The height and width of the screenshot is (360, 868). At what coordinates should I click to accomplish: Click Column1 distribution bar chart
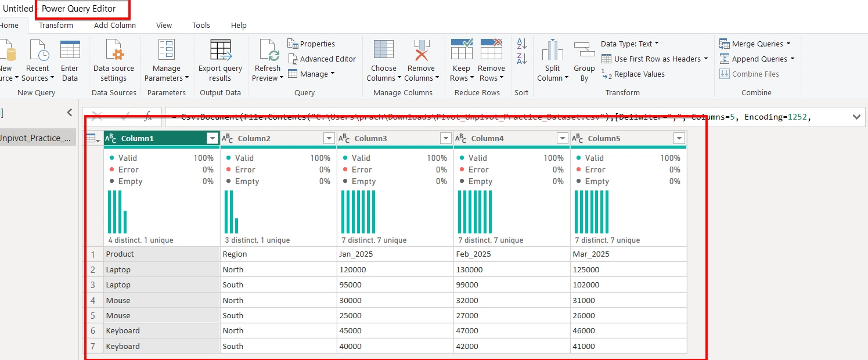(118, 212)
